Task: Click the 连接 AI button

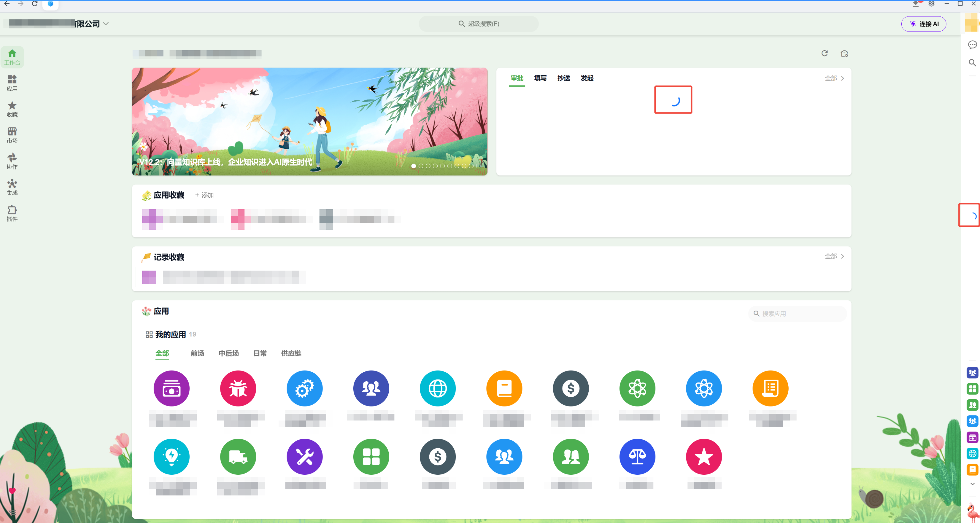Action: coord(923,24)
